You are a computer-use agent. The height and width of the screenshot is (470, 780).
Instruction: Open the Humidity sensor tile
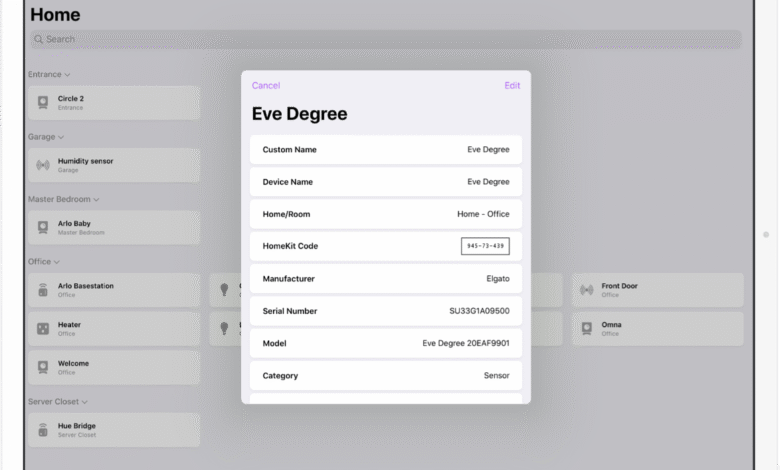(114, 165)
